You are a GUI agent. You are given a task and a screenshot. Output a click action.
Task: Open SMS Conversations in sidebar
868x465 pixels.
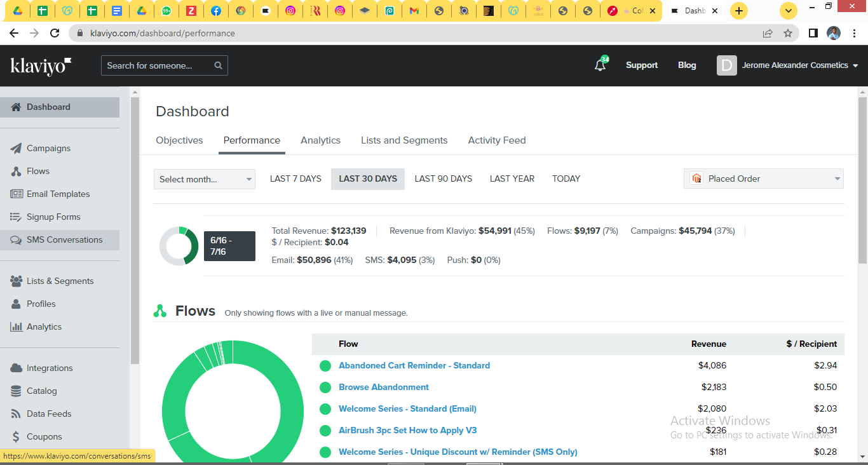[64, 239]
